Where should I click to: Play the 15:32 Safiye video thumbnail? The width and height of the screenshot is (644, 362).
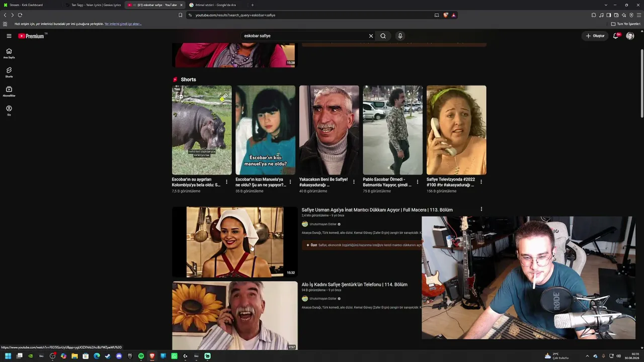coord(235,242)
